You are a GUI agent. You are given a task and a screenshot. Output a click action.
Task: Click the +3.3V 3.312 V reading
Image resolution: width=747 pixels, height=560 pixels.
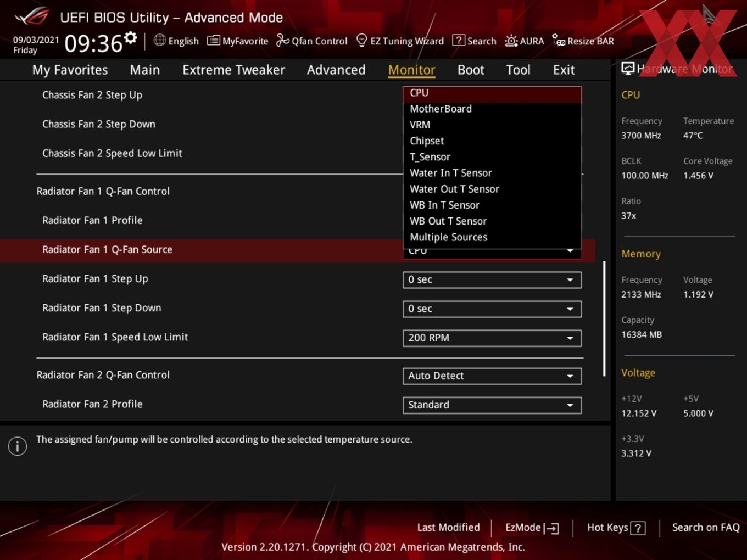tap(636, 453)
